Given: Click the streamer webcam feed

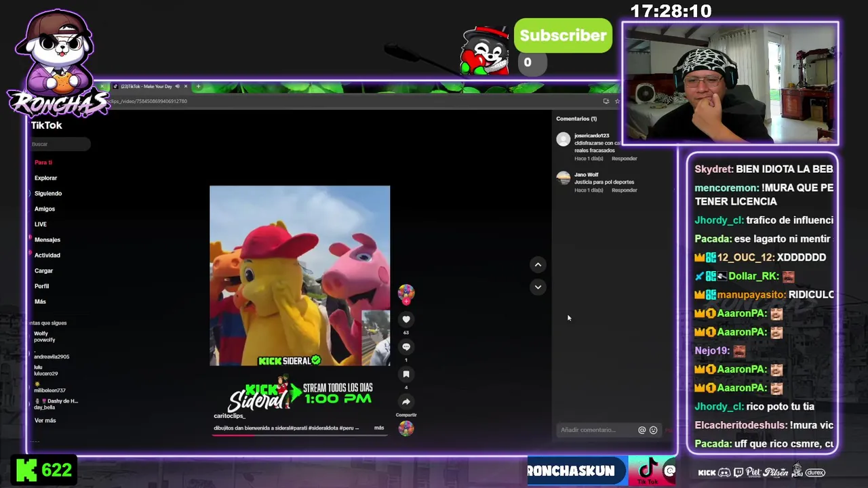Looking at the screenshot, I should point(730,83).
